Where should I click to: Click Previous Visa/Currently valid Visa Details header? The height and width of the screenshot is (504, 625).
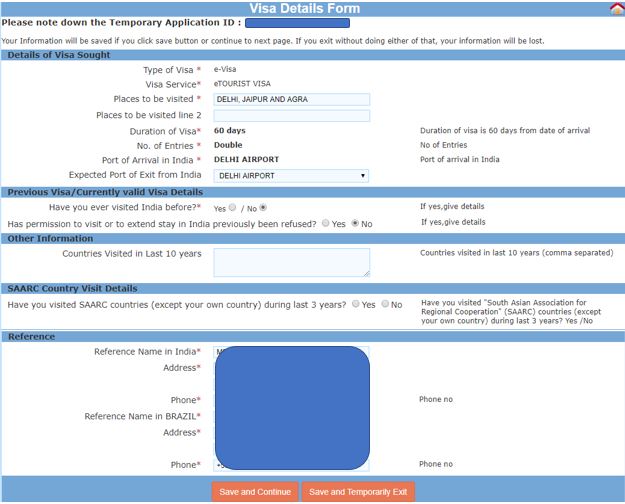tap(105, 192)
